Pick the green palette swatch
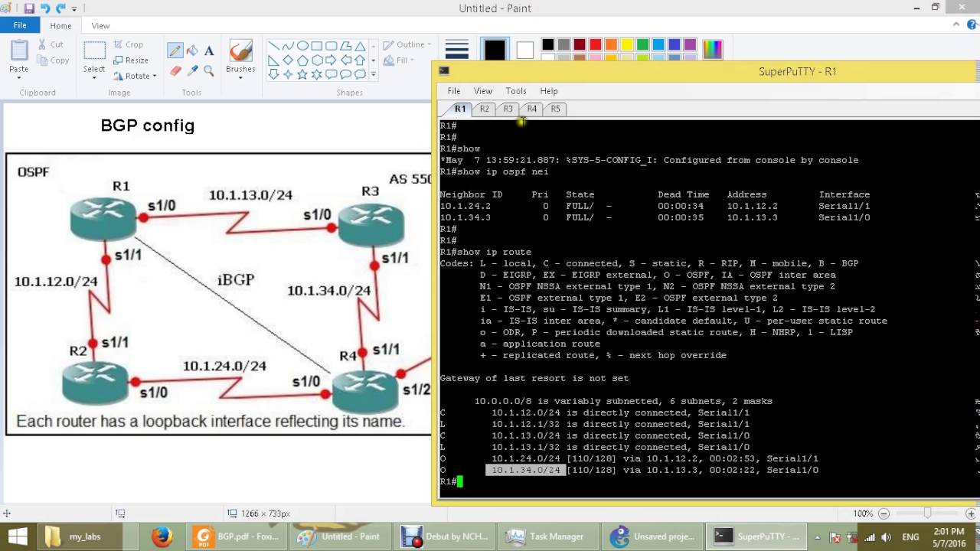The width and height of the screenshot is (980, 551). (642, 44)
